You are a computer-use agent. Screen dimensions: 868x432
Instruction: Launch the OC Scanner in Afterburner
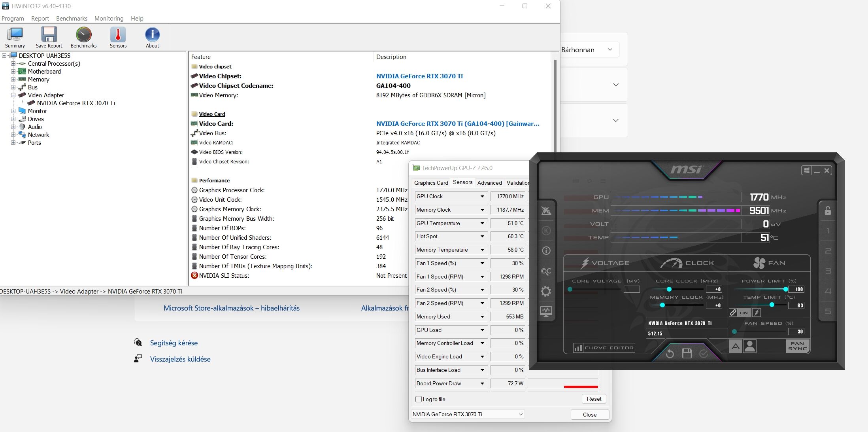pos(546,271)
